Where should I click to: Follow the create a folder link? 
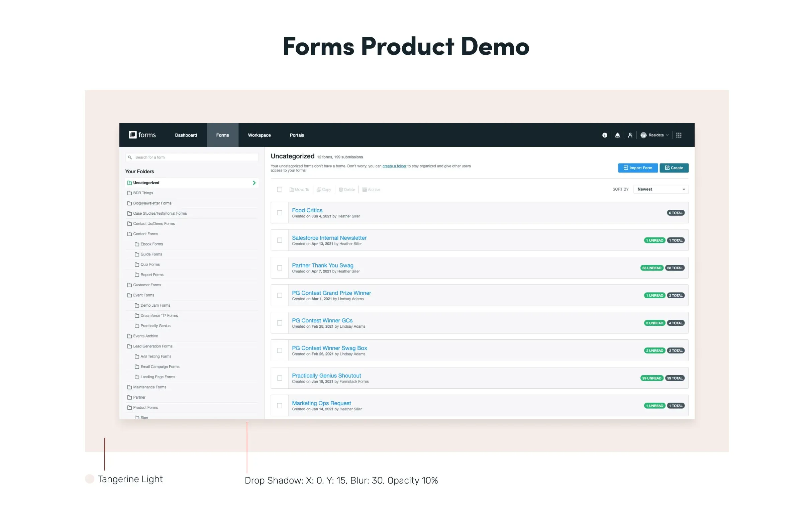click(394, 166)
